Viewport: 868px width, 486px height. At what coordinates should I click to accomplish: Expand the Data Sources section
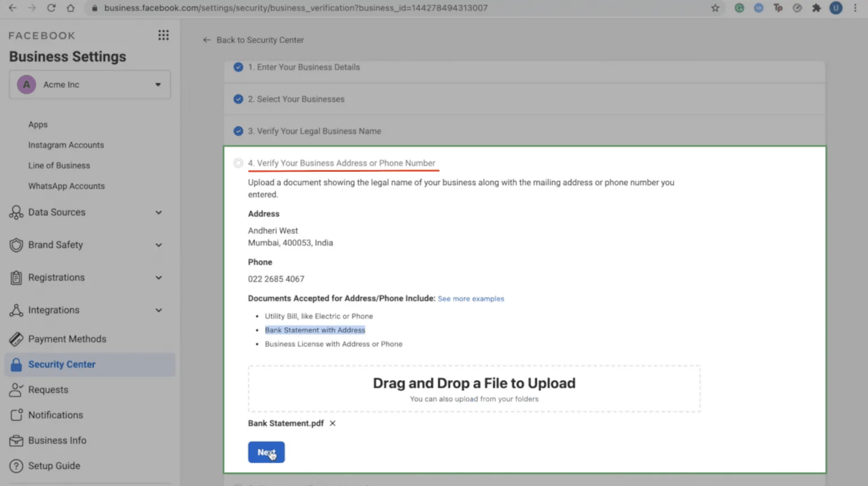159,212
